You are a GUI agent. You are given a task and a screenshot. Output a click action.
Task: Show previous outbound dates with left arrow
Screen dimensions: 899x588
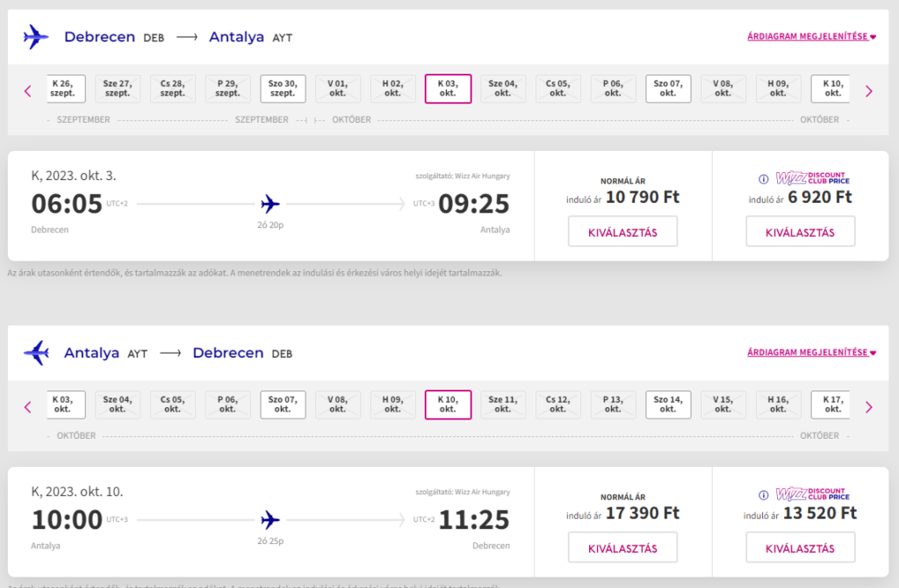point(27,91)
